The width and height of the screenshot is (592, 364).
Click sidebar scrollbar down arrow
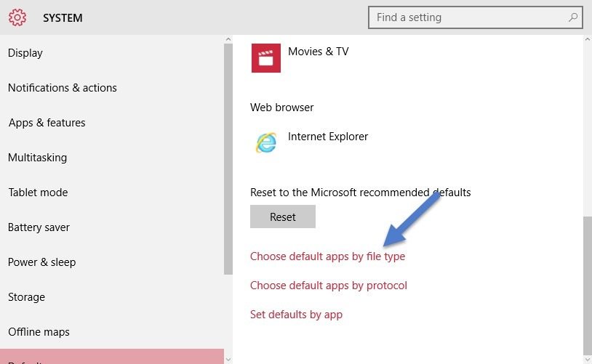click(x=228, y=360)
